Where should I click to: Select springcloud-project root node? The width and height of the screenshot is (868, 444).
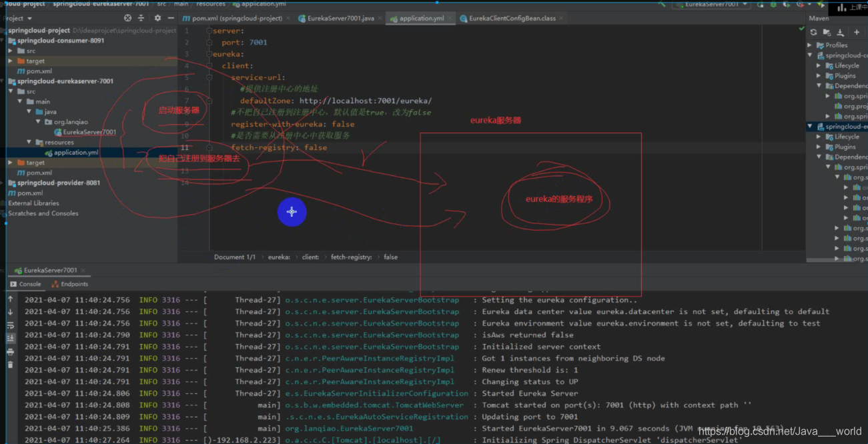39,30
